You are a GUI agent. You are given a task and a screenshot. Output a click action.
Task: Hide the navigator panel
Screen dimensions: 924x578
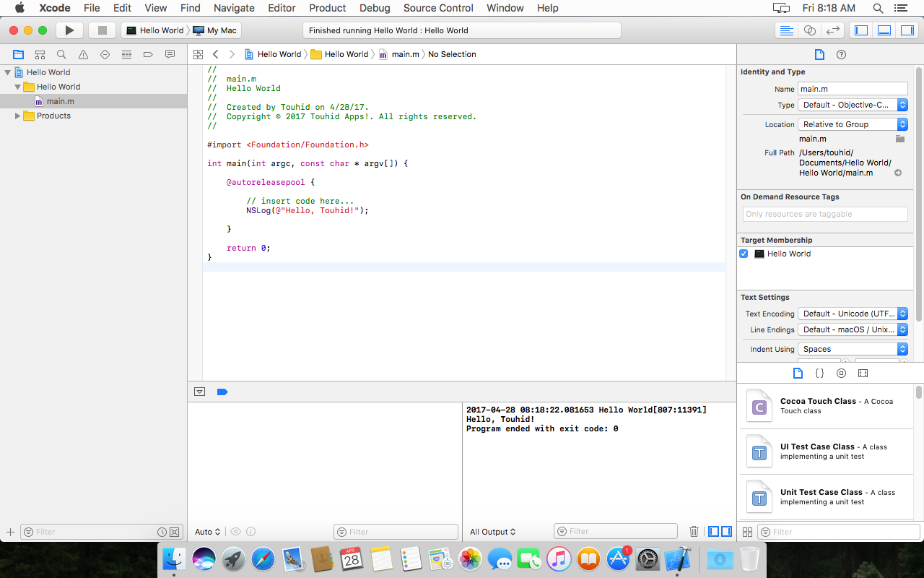(x=860, y=30)
